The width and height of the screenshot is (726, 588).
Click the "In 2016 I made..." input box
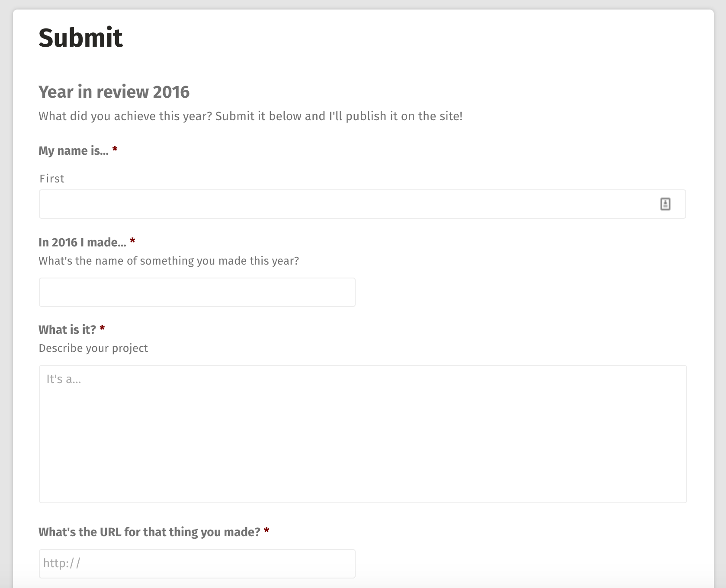click(197, 292)
